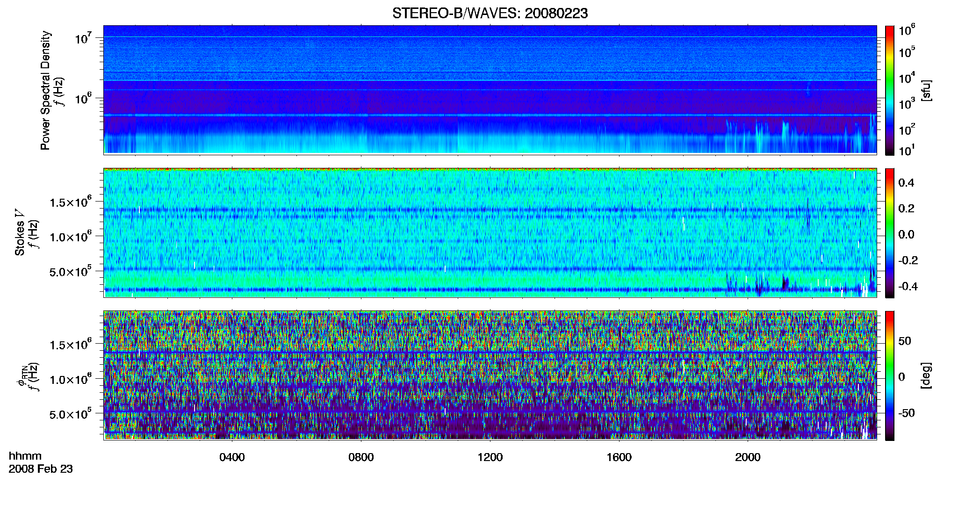
Task: Click the "0800" time axis label
Action: coord(361,457)
